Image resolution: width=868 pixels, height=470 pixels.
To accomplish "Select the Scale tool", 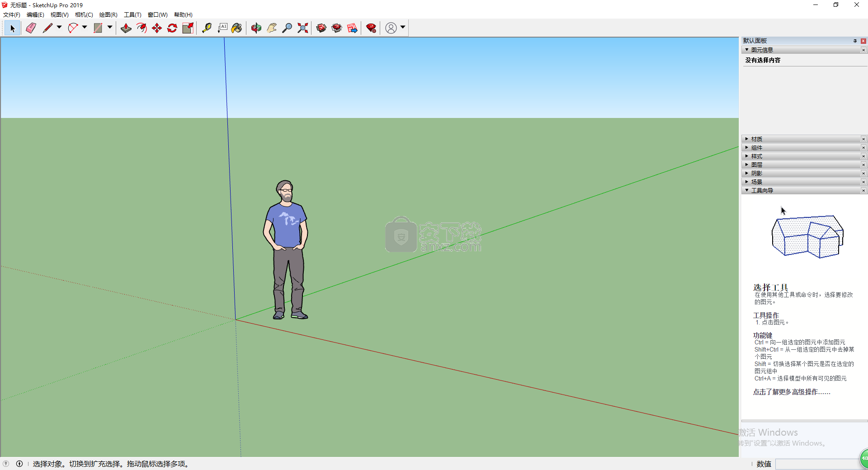I will pyautogui.click(x=188, y=28).
